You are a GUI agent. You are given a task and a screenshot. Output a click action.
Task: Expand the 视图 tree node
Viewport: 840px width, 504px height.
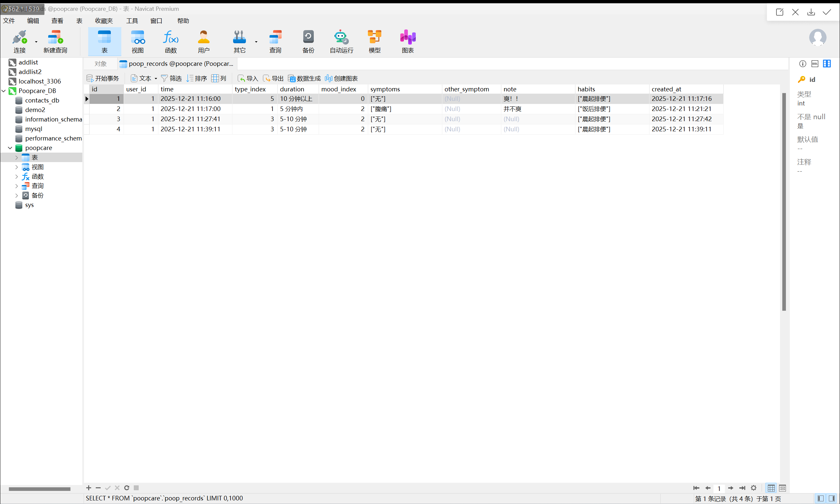[x=16, y=167]
